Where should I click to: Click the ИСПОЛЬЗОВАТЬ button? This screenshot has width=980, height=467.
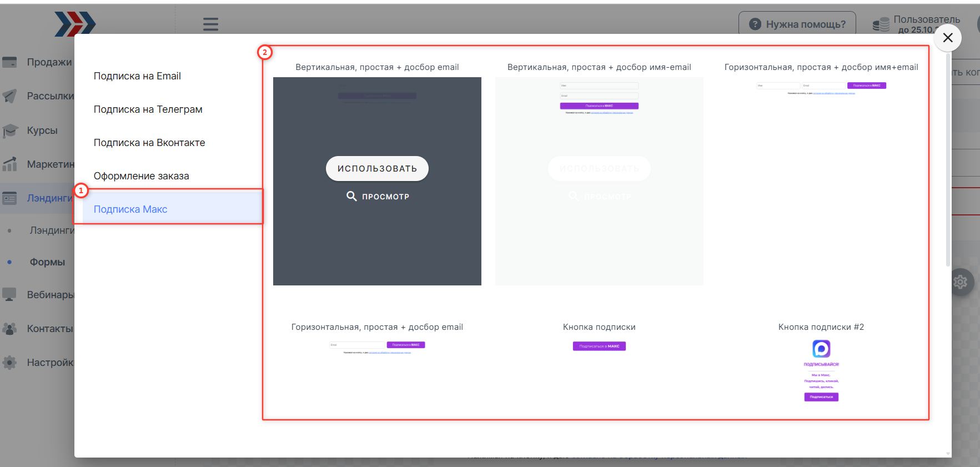[x=377, y=168]
